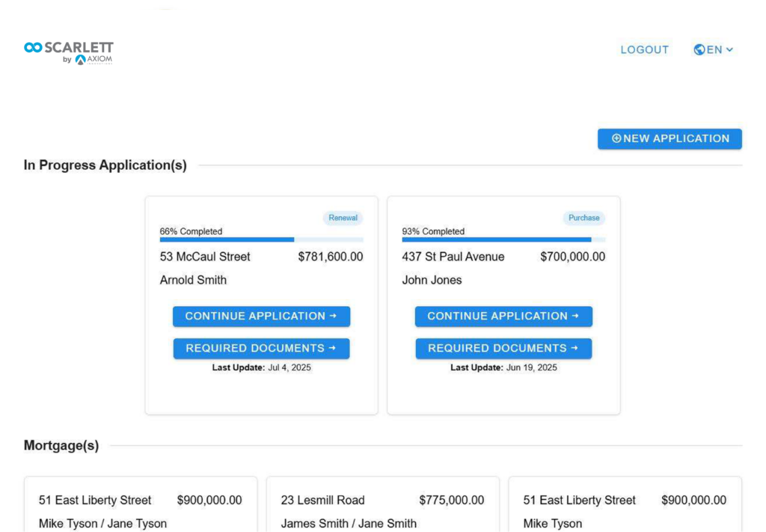Click arrow icon on John Jones's Required Documents
This screenshot has height=532, width=766.
[574, 349]
